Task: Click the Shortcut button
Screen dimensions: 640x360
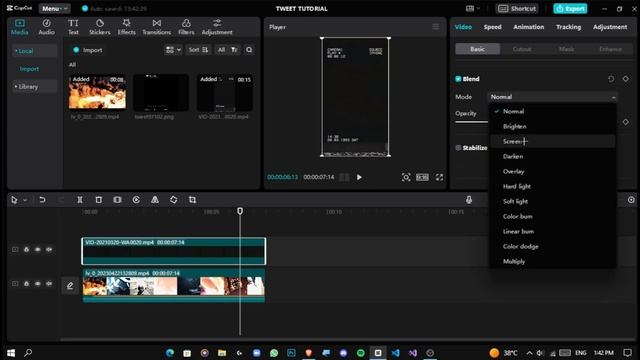Action: click(x=517, y=9)
